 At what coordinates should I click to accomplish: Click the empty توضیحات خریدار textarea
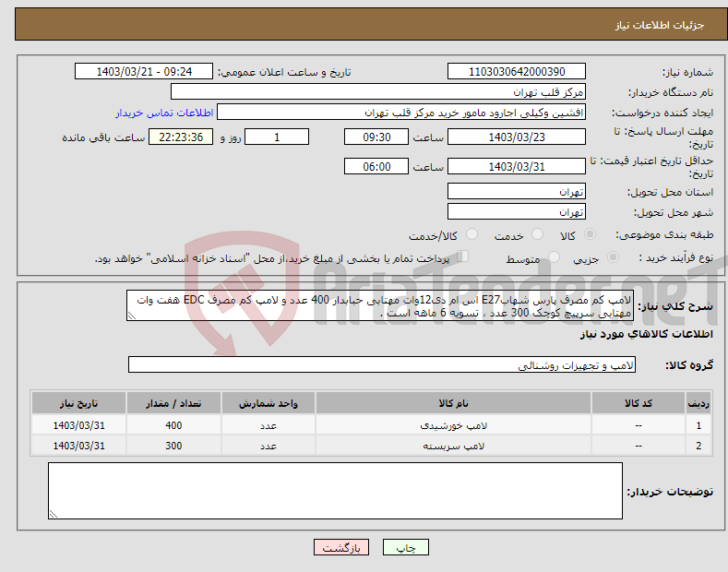[x=335, y=491]
